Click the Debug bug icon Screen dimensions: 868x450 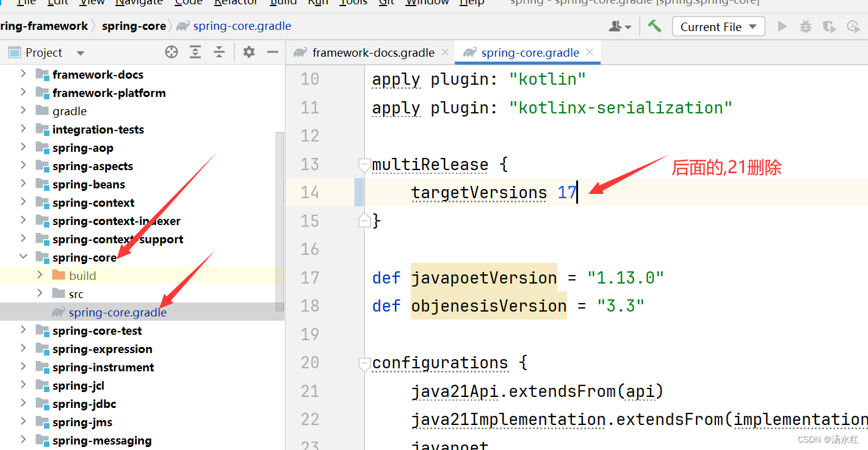[806, 27]
